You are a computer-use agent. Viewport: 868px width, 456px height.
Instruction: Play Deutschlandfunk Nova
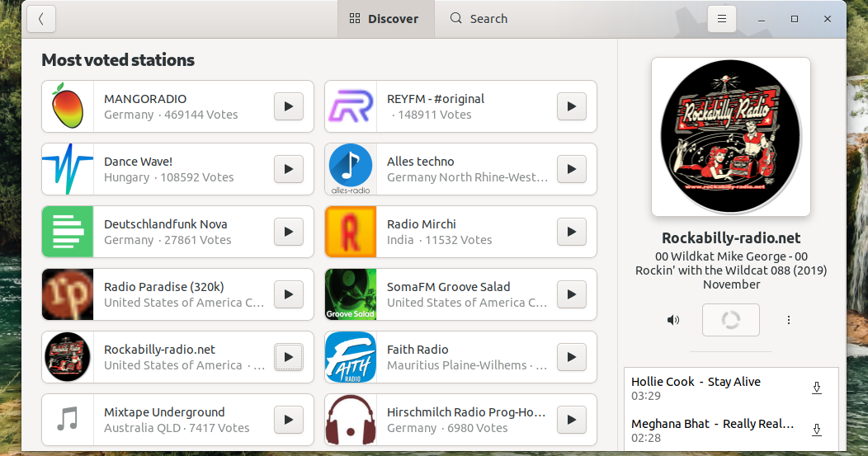pyautogui.click(x=289, y=232)
